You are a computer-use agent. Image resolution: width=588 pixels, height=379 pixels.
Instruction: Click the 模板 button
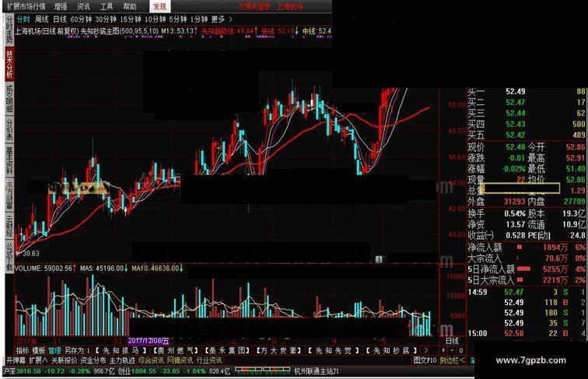(x=39, y=350)
